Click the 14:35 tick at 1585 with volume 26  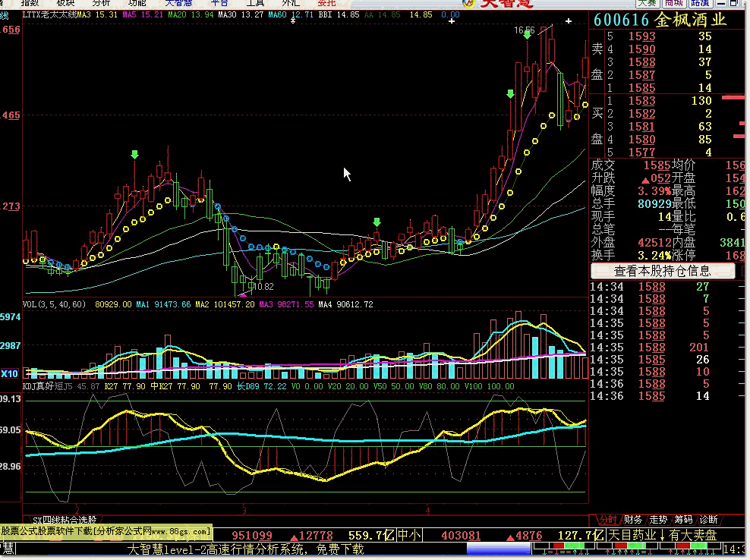651,360
